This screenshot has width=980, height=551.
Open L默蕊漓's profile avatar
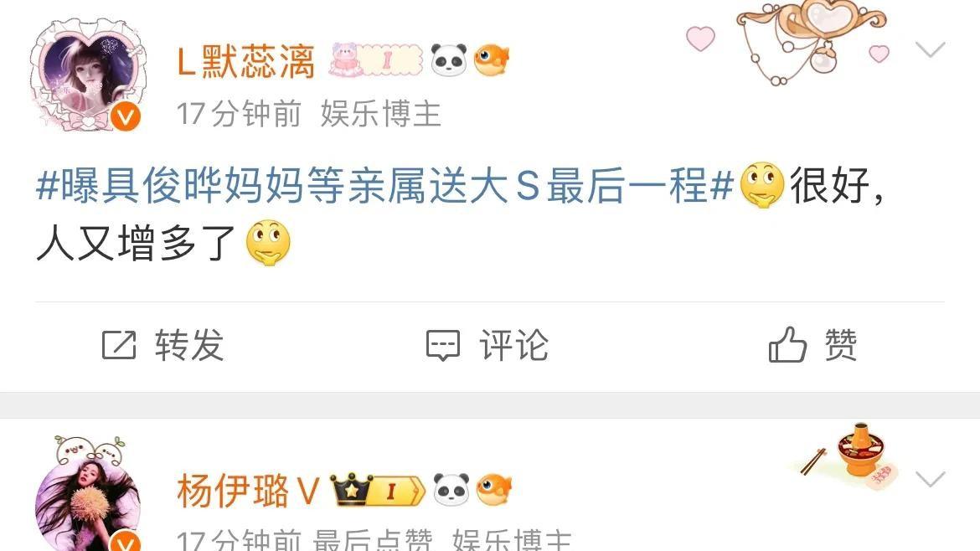coord(87,75)
